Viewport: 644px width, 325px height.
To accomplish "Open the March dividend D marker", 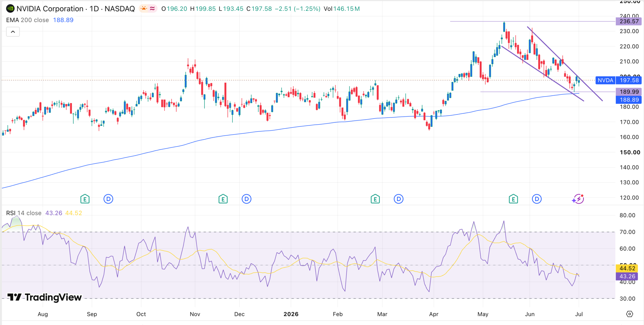I will 398,199.
